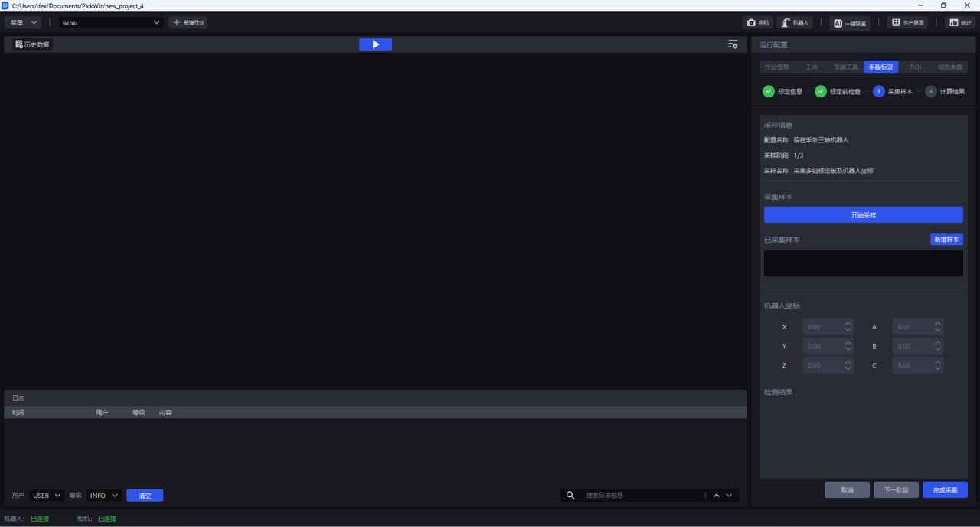Switch to the 作业信息 tab

776,67
